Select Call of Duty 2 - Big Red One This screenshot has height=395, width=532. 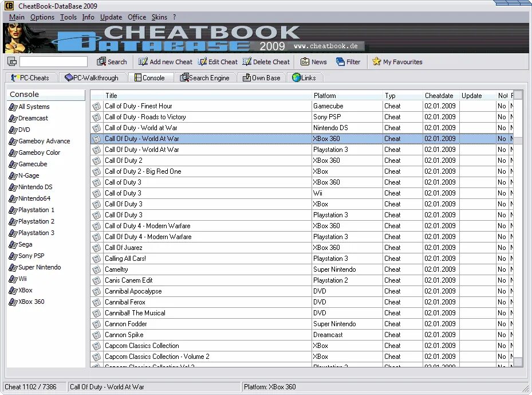(302, 171)
